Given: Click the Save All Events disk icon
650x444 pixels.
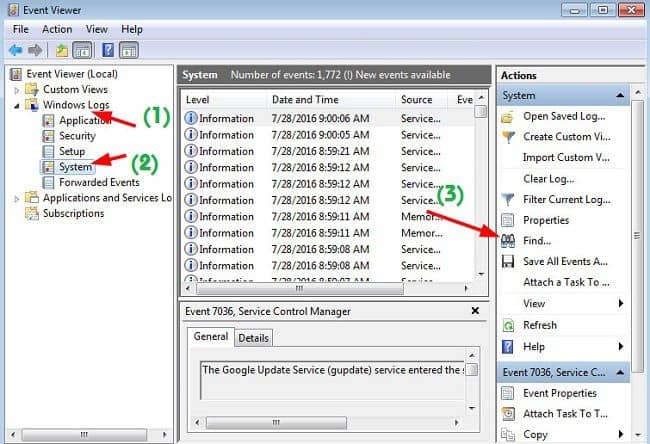Looking at the screenshot, I should 508,262.
